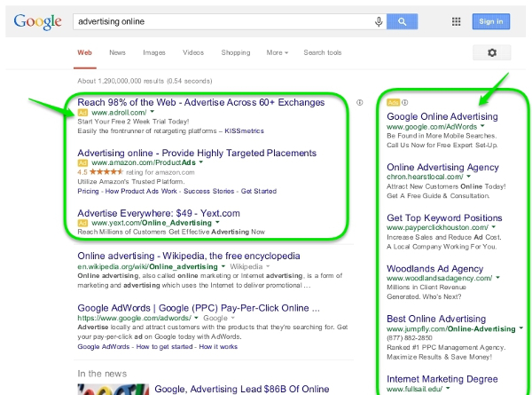
Task: Select the Web tab
Action: (85, 52)
